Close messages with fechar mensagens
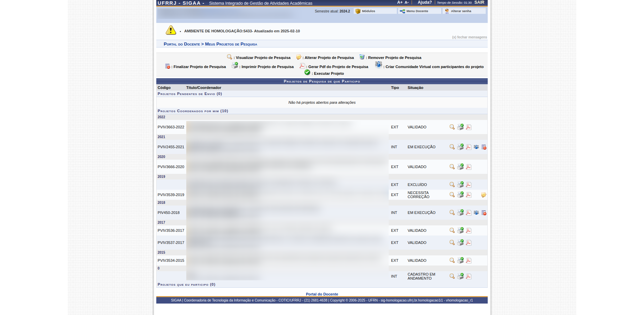This screenshot has height=315, width=644. click(x=469, y=37)
